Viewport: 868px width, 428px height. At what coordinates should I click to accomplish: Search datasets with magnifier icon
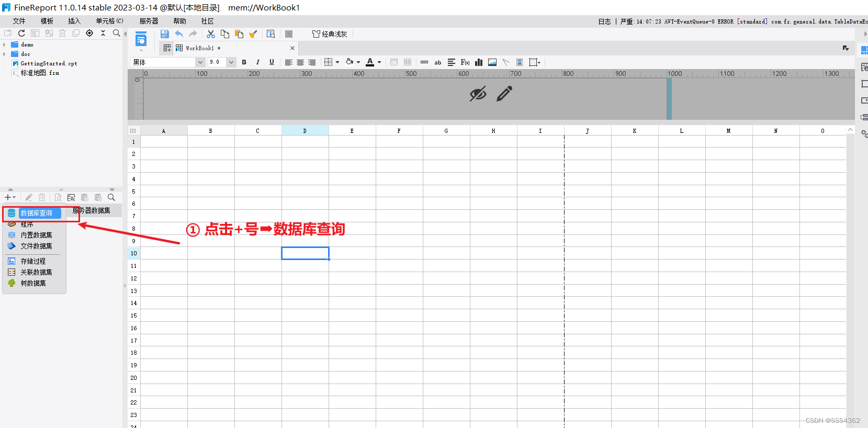pos(111,197)
